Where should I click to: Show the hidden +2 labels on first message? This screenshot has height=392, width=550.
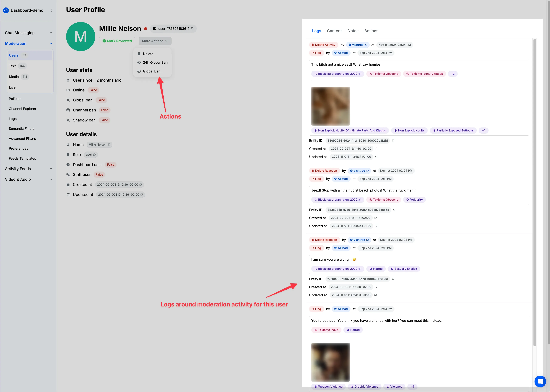[452, 74]
